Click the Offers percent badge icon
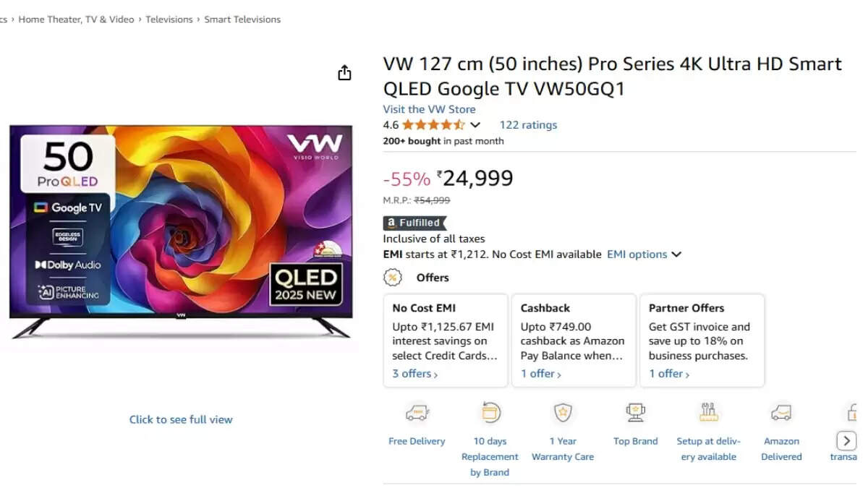The width and height of the screenshot is (868, 488). 392,278
